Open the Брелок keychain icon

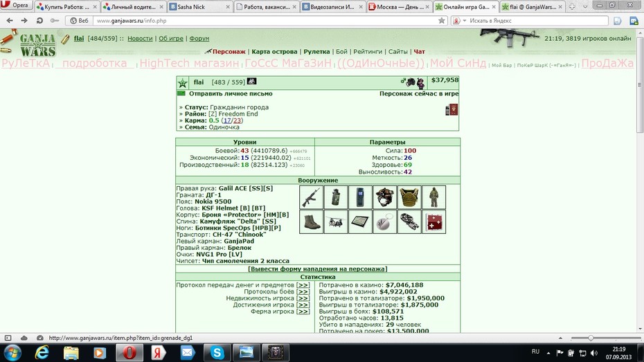pyautogui.click(x=385, y=221)
